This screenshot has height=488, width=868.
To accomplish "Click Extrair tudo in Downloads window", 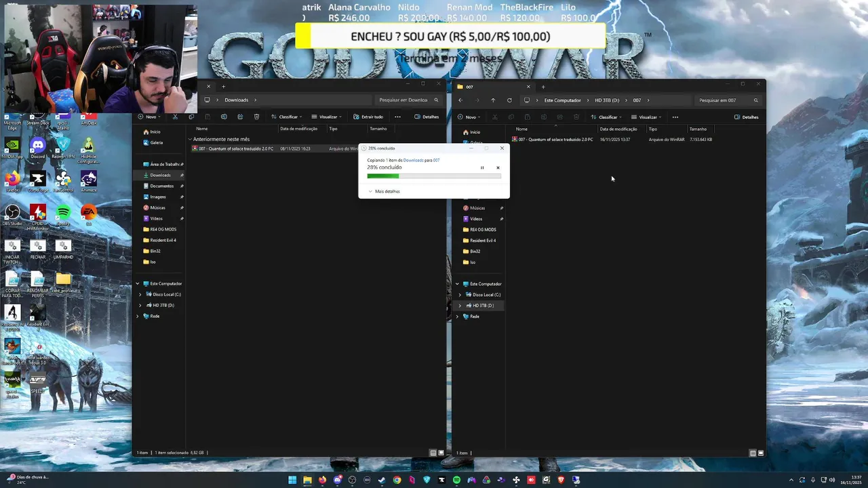I will pyautogui.click(x=368, y=117).
